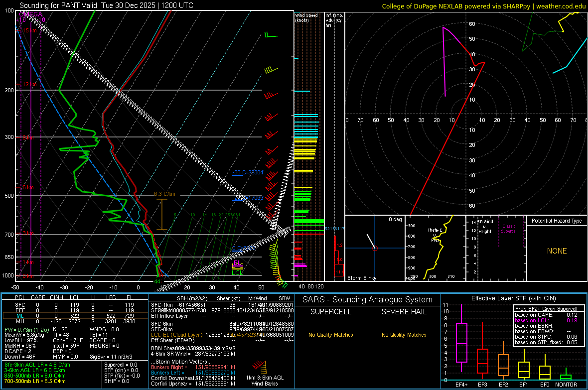Viewport: 588px width, 390px height.
Task: Click the 0 deg slinky readout
Action: click(395, 219)
